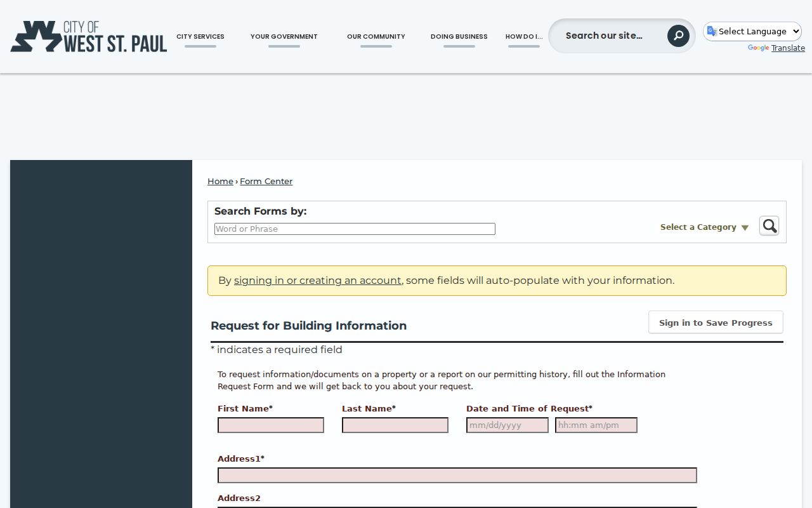Open the Your Government menu
Screen dimensions: 812x508
pos(284,37)
